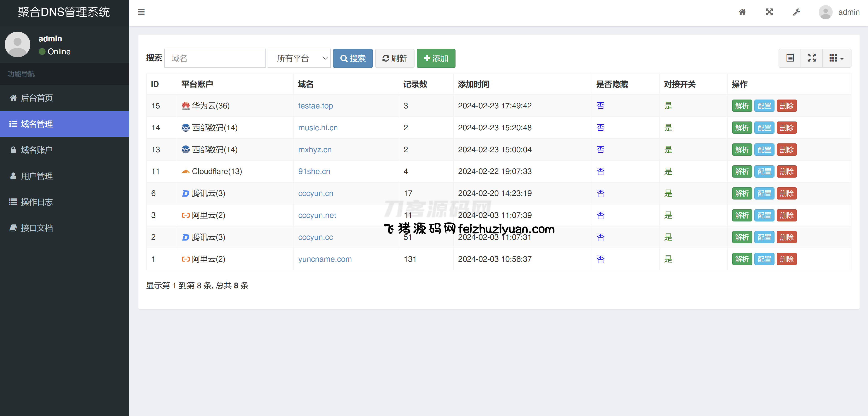Click the wrench settings icon
The image size is (868, 416).
[796, 12]
